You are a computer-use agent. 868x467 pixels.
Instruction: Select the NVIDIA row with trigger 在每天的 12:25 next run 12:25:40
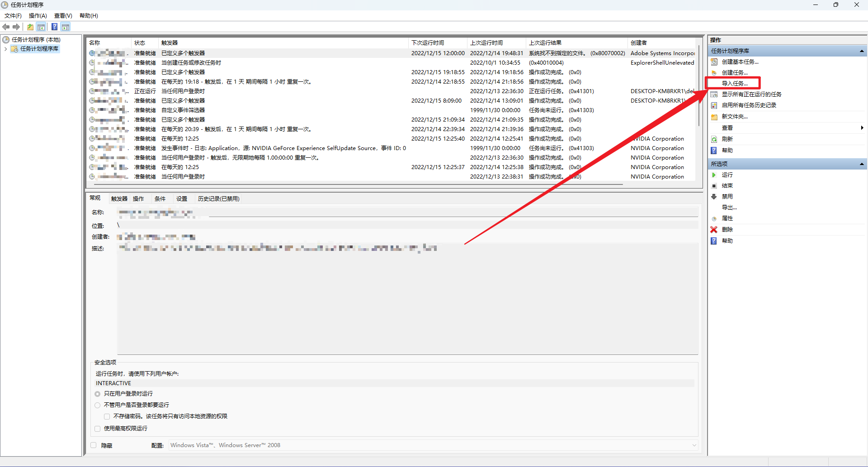392,139
